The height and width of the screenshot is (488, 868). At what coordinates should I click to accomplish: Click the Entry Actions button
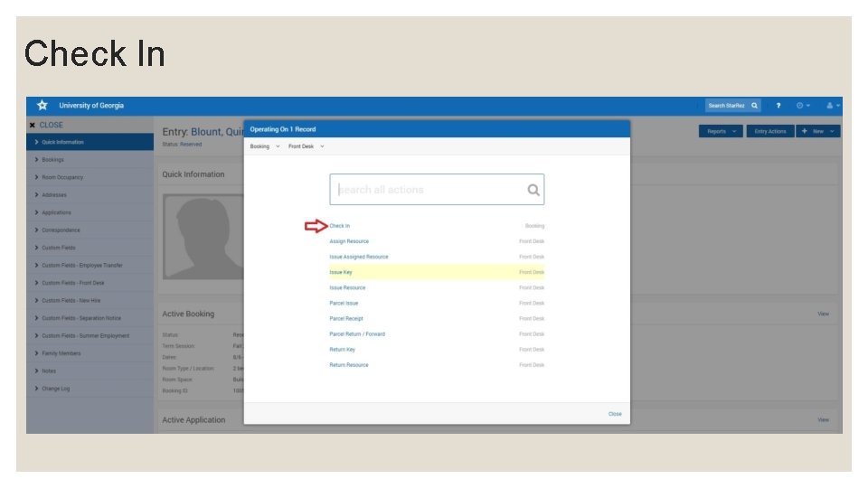tap(770, 131)
